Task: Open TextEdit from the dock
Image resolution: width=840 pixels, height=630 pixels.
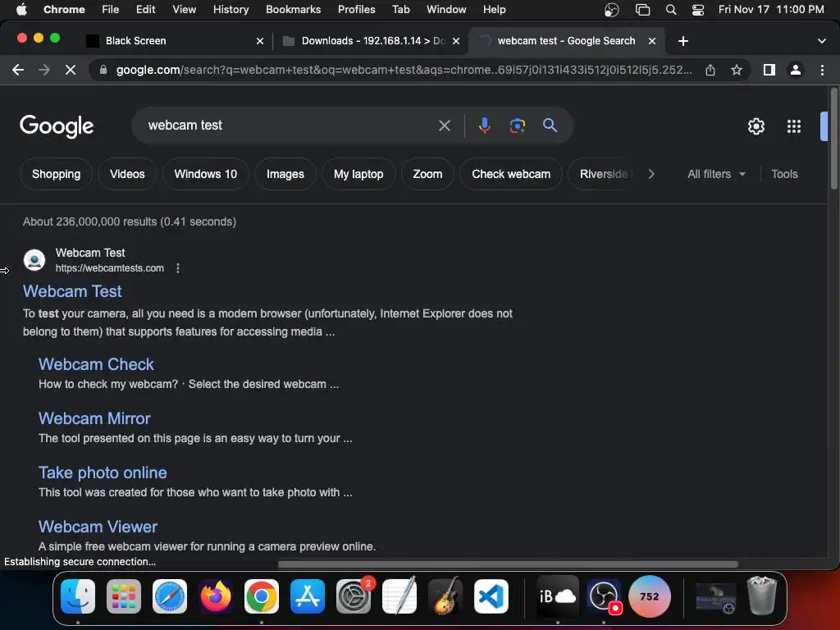Action: click(x=399, y=596)
